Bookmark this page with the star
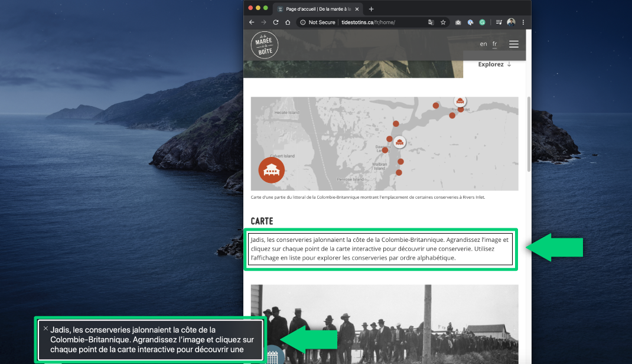This screenshot has height=364, width=632. 443,22
